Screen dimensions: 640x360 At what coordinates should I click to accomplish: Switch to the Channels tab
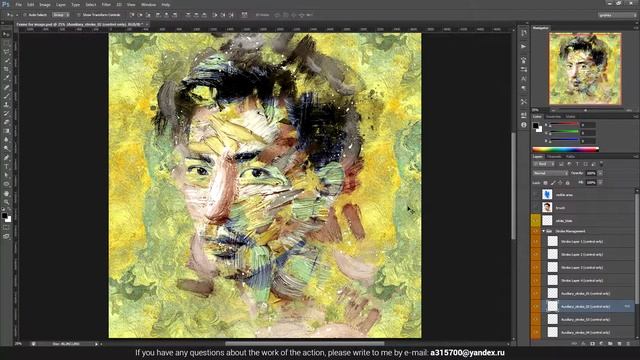pos(554,156)
